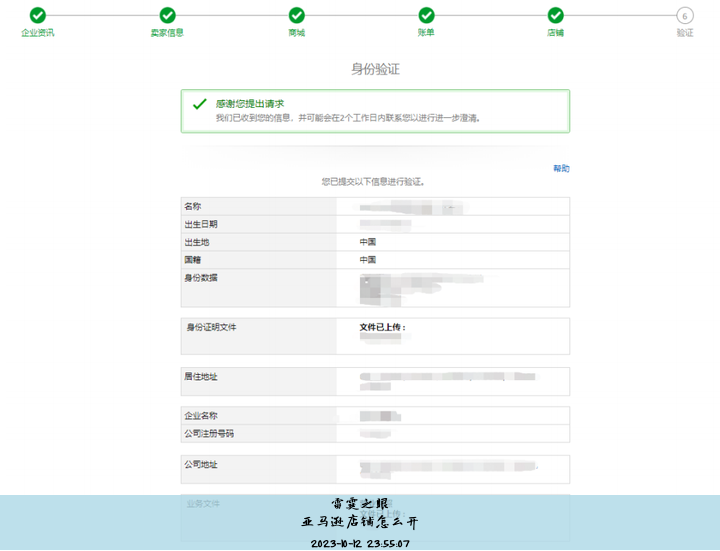
Task: Click the 文件已上传 text under 身份证明文件
Action: point(383,327)
